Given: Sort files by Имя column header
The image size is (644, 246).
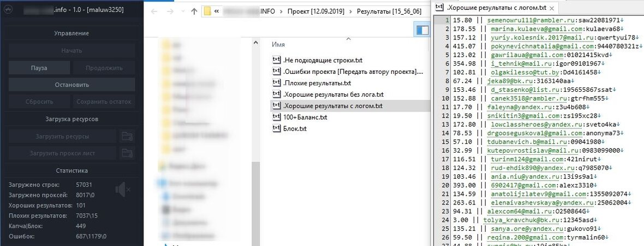Looking at the screenshot, I should tap(278, 44).
